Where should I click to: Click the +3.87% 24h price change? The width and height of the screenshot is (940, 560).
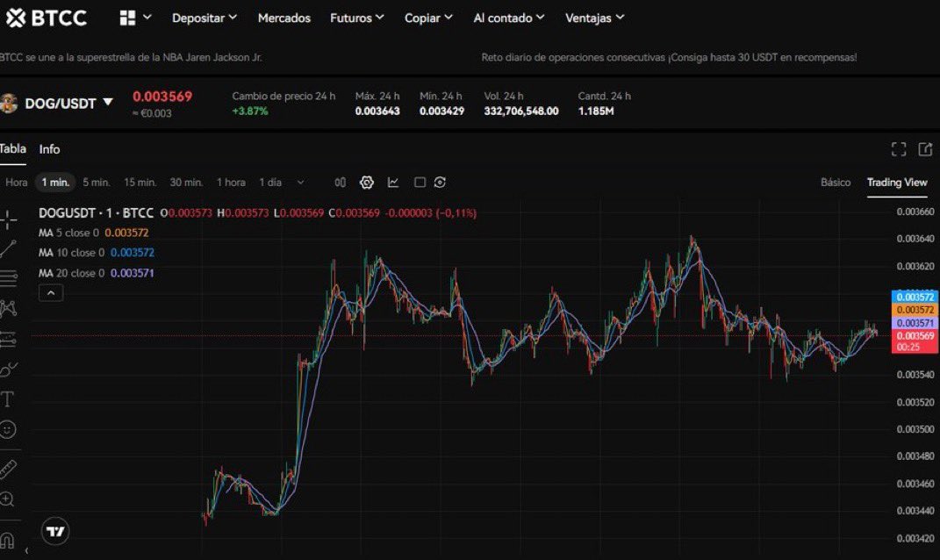pyautogui.click(x=250, y=111)
